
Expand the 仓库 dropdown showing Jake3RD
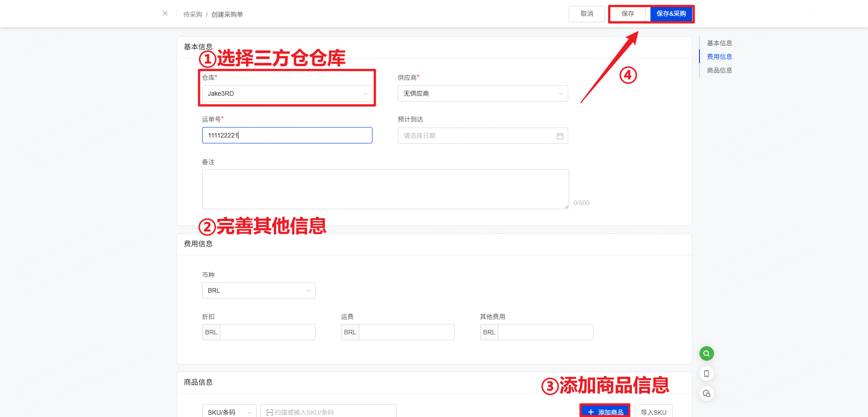tap(287, 93)
